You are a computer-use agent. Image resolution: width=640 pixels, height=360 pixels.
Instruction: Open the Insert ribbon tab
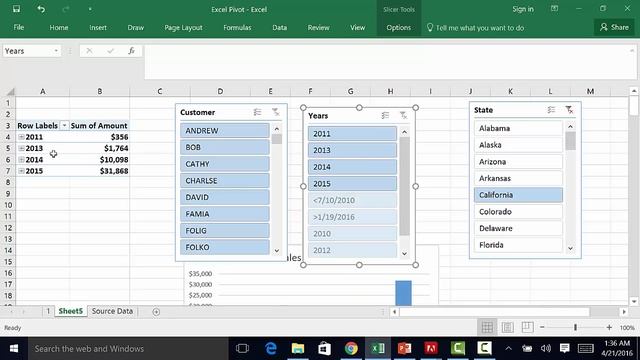98,28
